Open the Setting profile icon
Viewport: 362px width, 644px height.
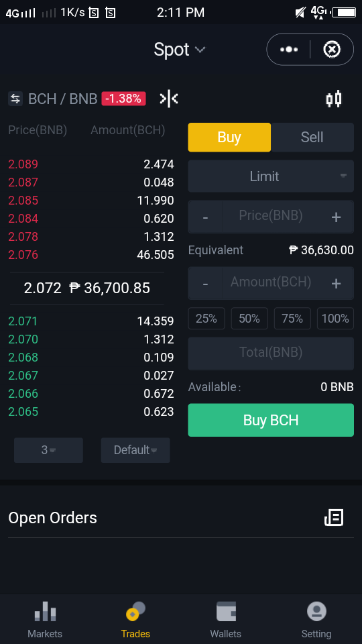tap(316, 612)
